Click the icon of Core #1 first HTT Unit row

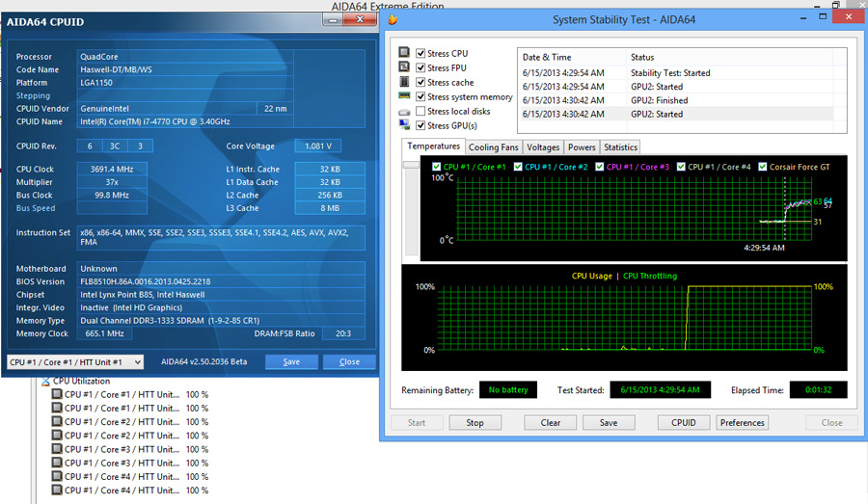(x=57, y=394)
